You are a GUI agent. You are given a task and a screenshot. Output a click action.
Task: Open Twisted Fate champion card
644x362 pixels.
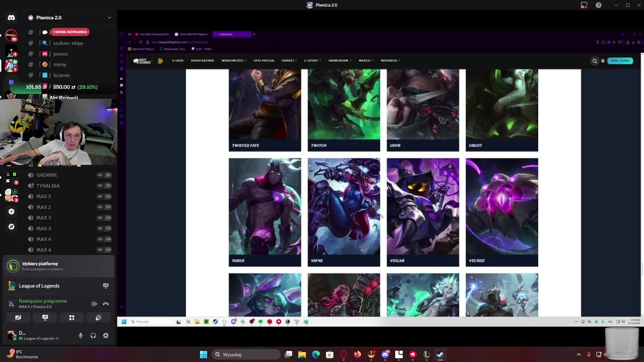pos(265,110)
